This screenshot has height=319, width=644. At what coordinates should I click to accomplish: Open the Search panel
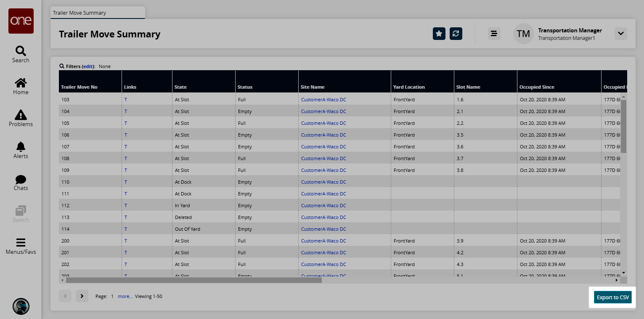click(21, 54)
